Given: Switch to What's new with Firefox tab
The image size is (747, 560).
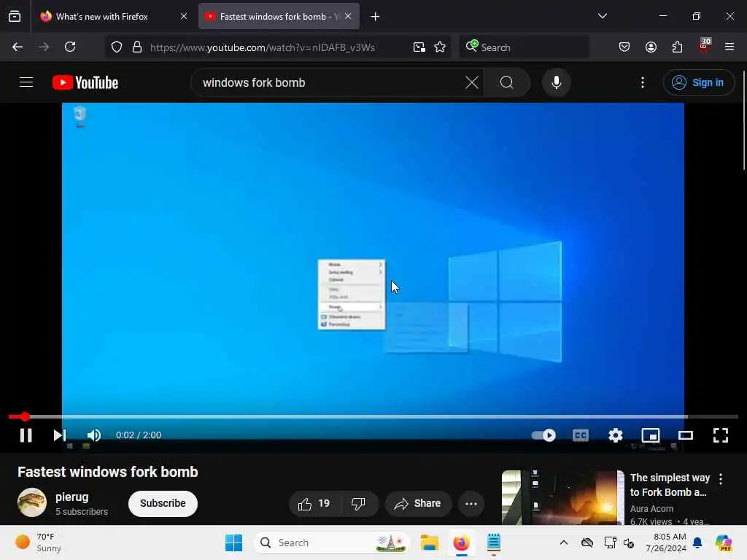Looking at the screenshot, I should coord(102,17).
